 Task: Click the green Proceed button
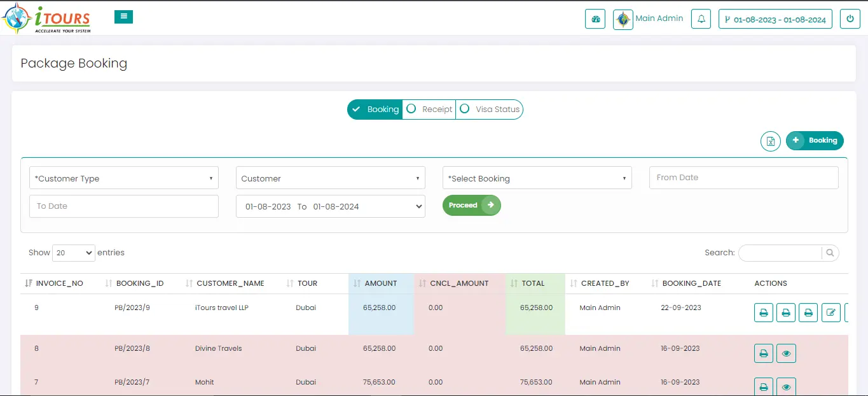coord(471,205)
